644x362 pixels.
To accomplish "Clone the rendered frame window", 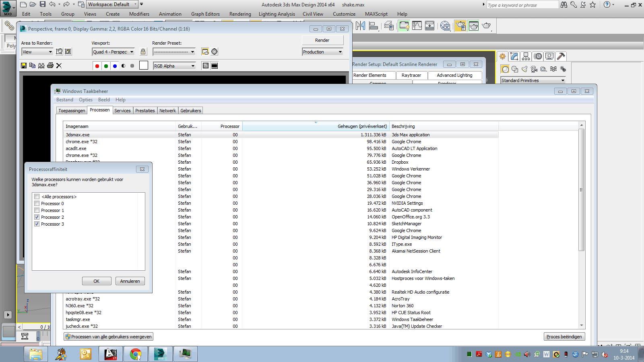I will pos(41,66).
